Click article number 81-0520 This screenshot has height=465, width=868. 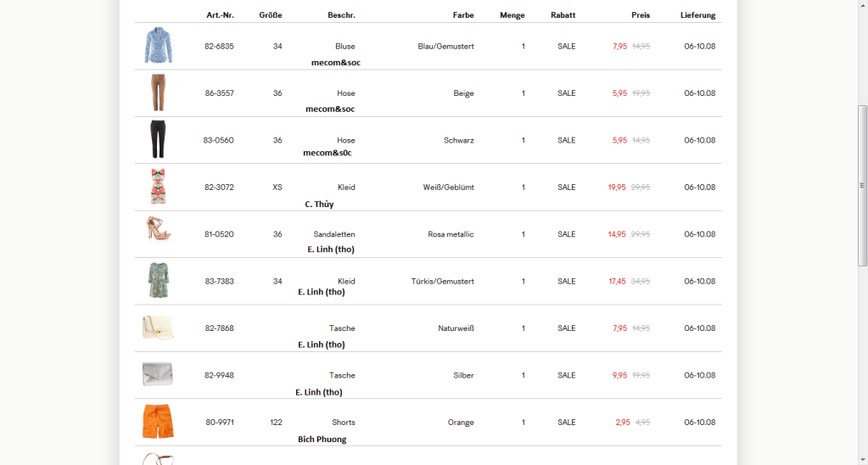coord(219,234)
